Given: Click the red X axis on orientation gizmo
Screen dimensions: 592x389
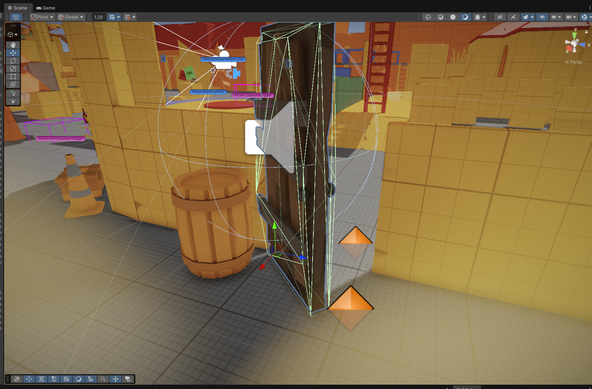Looking at the screenshot, I should (x=569, y=49).
